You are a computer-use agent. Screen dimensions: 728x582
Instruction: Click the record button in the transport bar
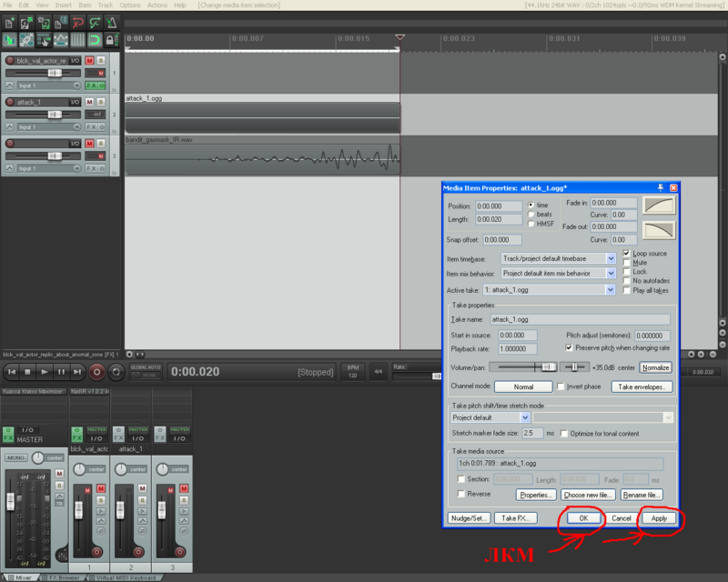pos(96,372)
